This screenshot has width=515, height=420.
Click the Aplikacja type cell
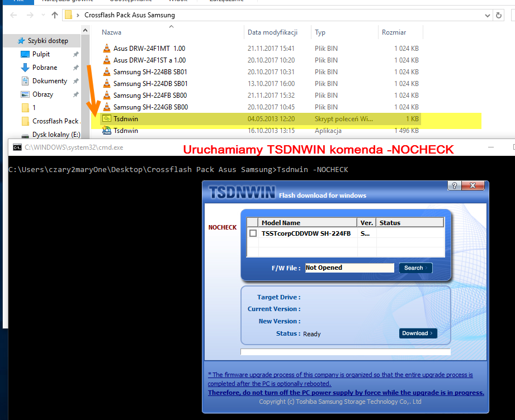(x=328, y=131)
